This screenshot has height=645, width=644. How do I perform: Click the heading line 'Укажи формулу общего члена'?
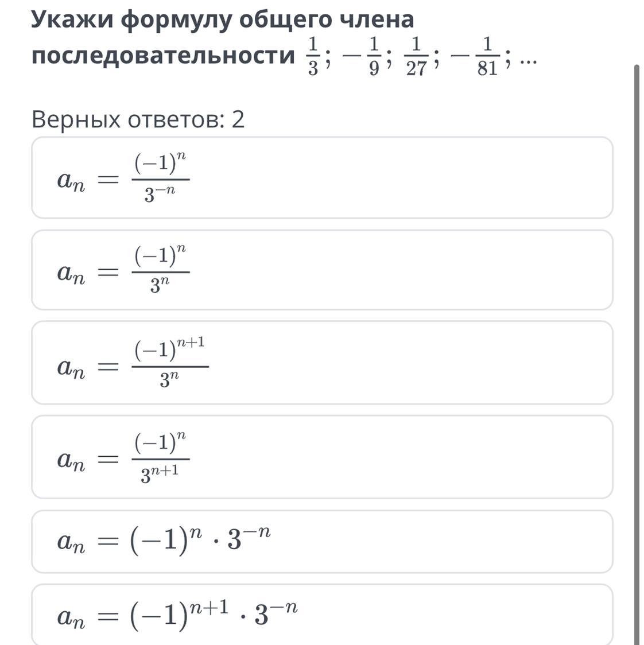pos(222,20)
